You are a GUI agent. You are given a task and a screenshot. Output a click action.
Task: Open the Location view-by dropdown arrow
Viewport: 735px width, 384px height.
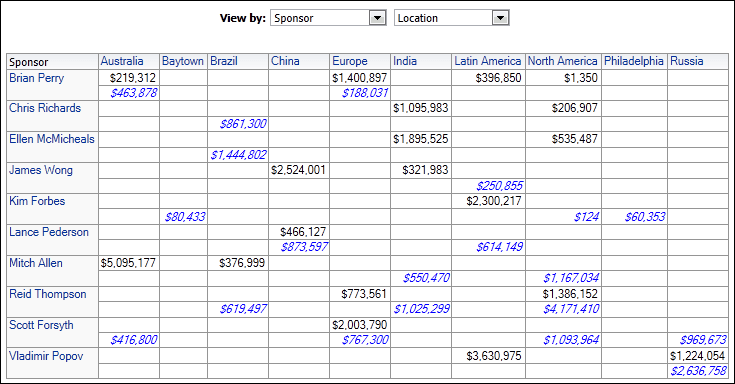(500, 18)
